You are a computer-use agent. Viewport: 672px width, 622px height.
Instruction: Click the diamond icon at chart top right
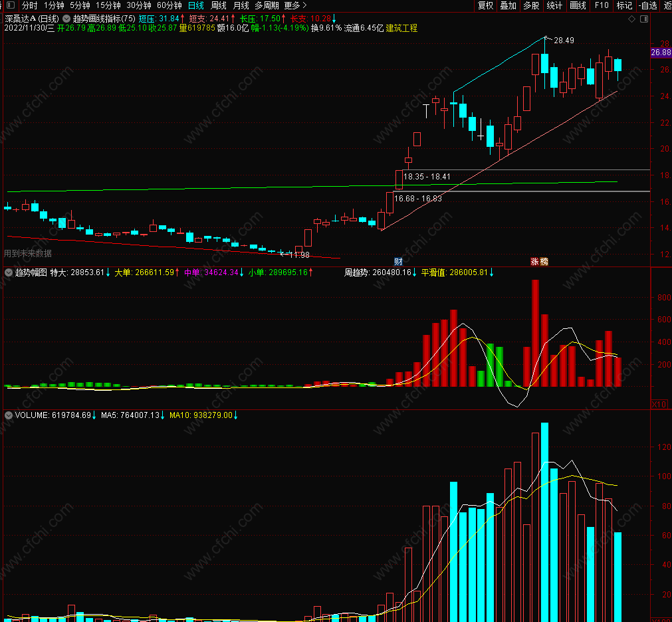coord(631,19)
